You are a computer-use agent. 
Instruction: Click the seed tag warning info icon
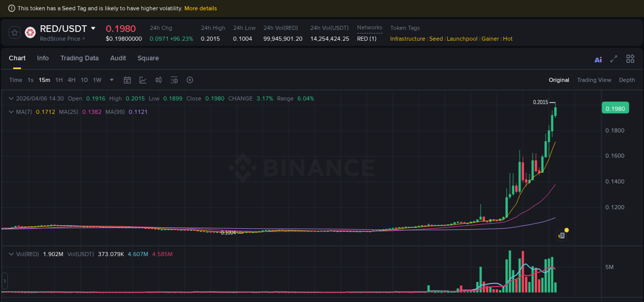[12, 8]
